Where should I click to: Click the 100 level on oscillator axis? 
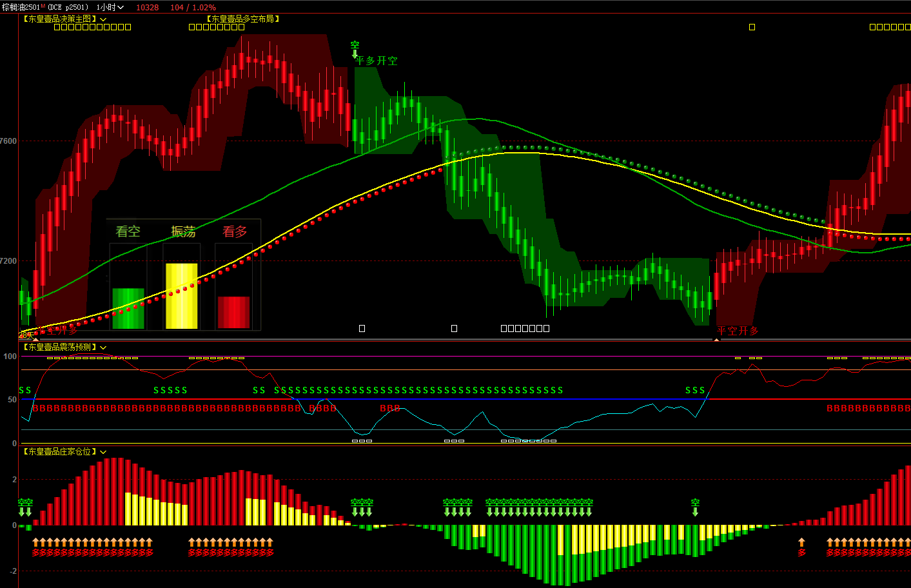(x=10, y=357)
